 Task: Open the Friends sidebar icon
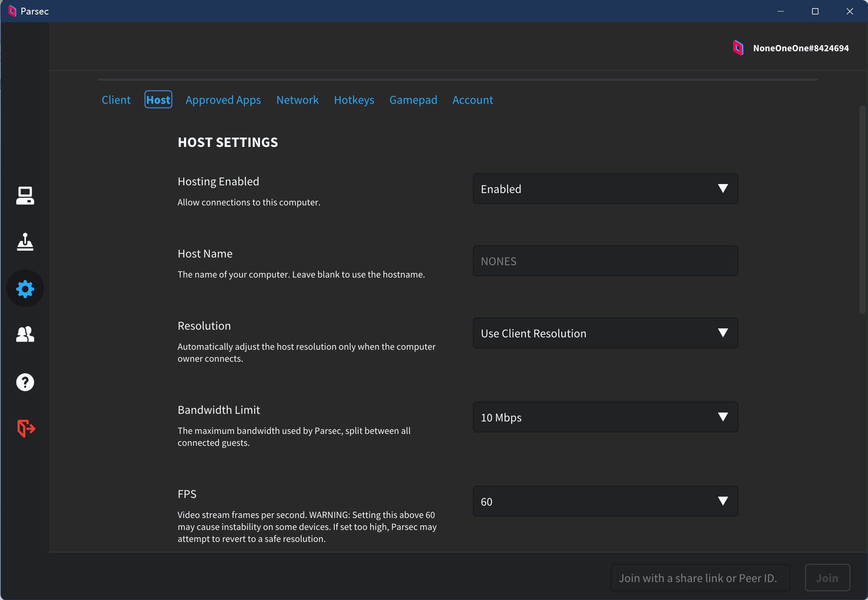tap(25, 334)
